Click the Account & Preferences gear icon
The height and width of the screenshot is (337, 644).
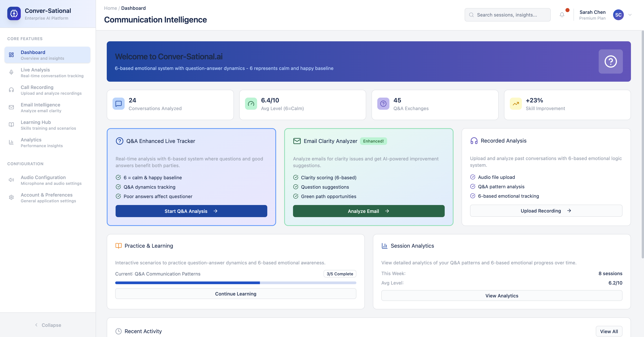11,197
